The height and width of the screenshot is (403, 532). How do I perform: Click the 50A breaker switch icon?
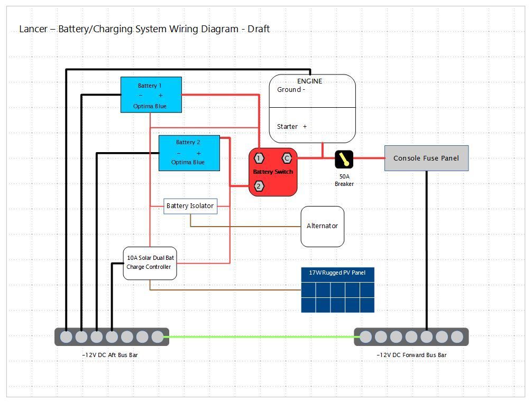click(344, 159)
